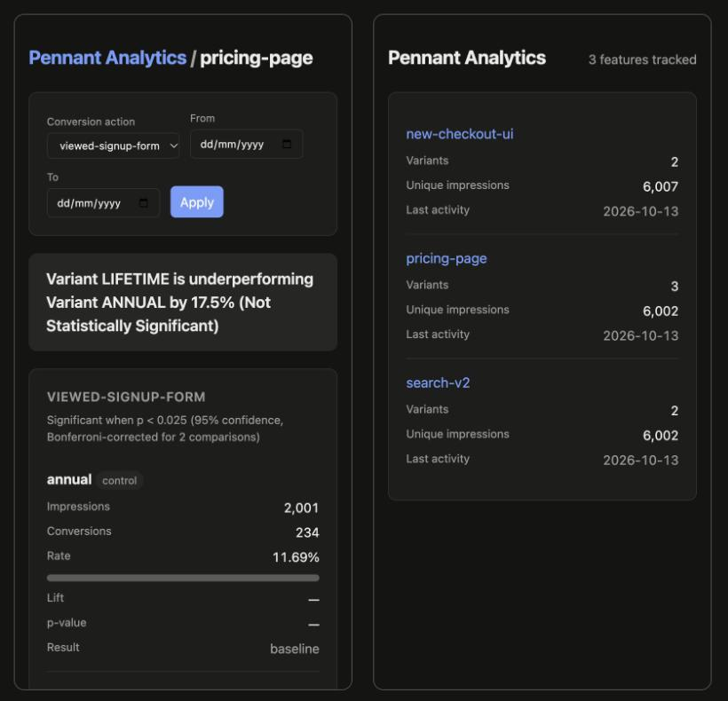Open the Pennant Analytics breadcrumb link
This screenshot has height=701, width=728.
[x=107, y=58]
